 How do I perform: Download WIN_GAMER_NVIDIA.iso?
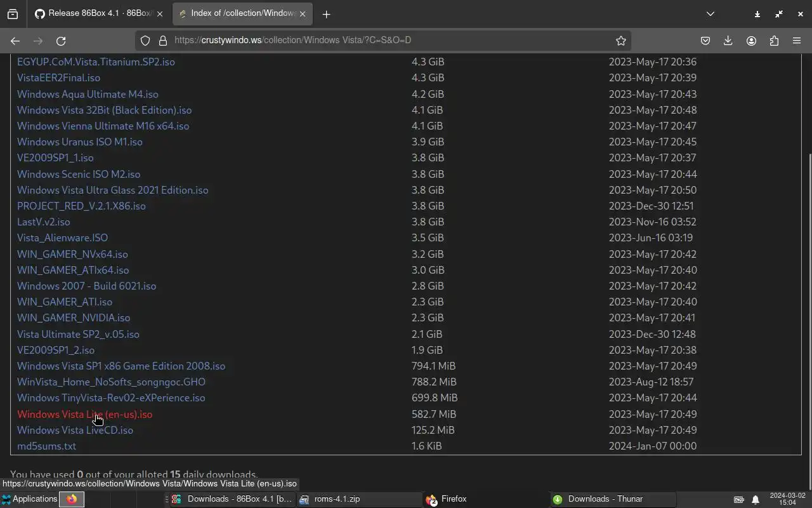74,317
